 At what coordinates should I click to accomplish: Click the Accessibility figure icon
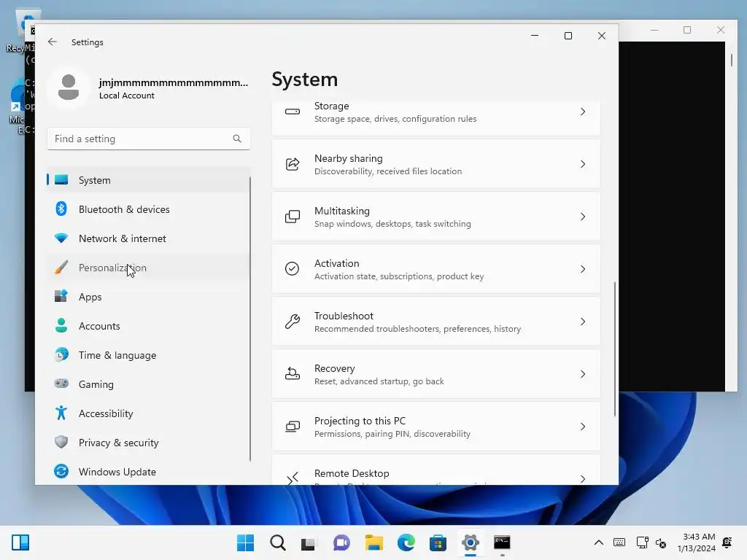(61, 413)
